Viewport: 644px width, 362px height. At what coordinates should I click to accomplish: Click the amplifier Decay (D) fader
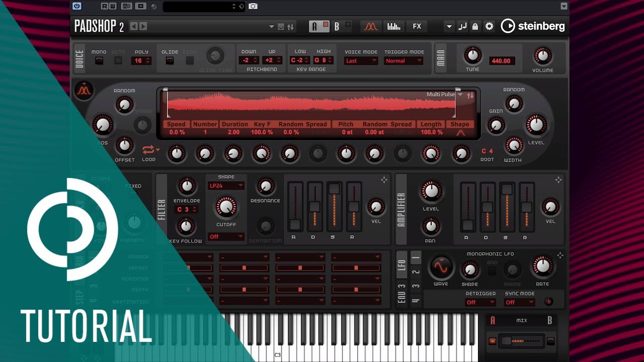coord(488,206)
